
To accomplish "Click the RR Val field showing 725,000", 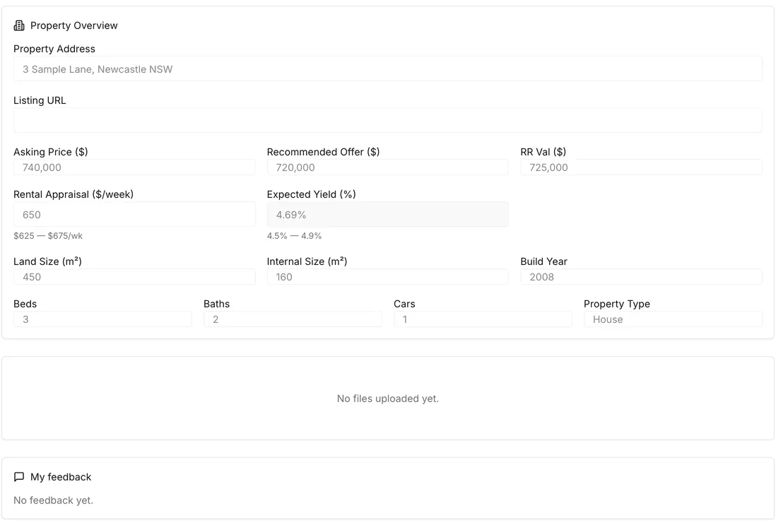I will [641, 167].
